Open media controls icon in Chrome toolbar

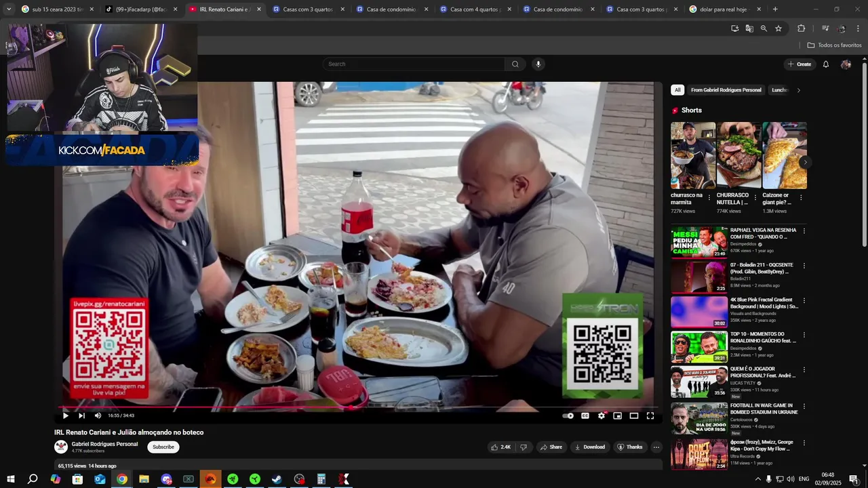coord(825,28)
